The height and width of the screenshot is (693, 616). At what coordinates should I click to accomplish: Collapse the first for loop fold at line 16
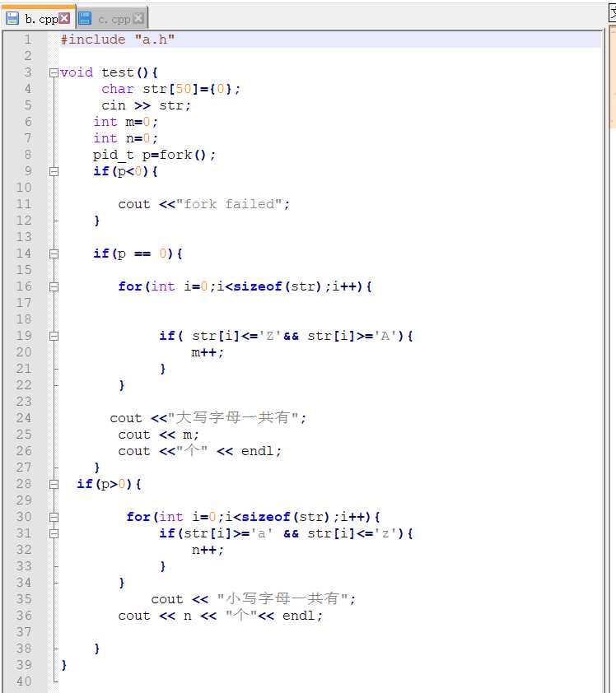[54, 287]
